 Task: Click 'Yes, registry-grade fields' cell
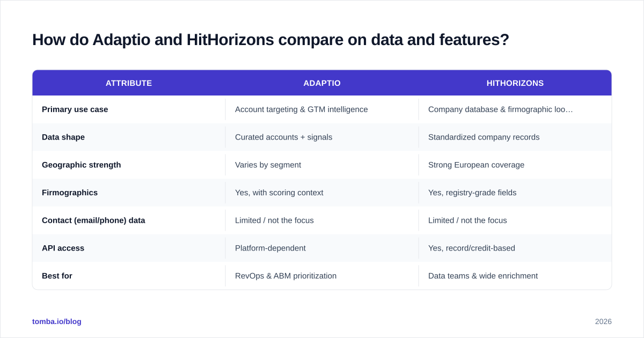[472, 193]
